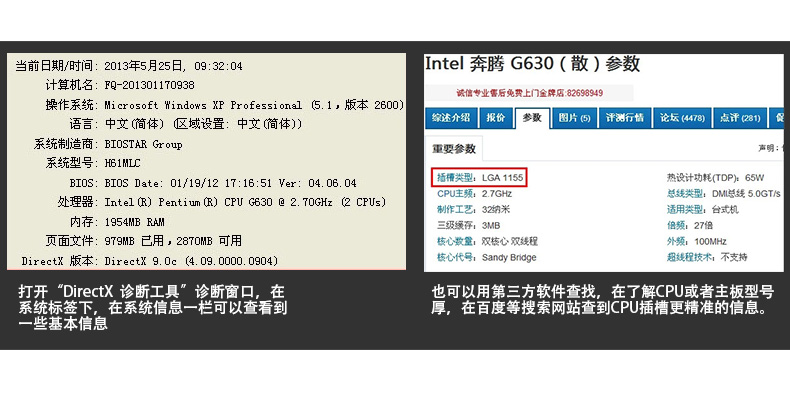The image size is (790, 406).
Task: Click the 语言 value 中文(简体)
Action: click(x=203, y=124)
